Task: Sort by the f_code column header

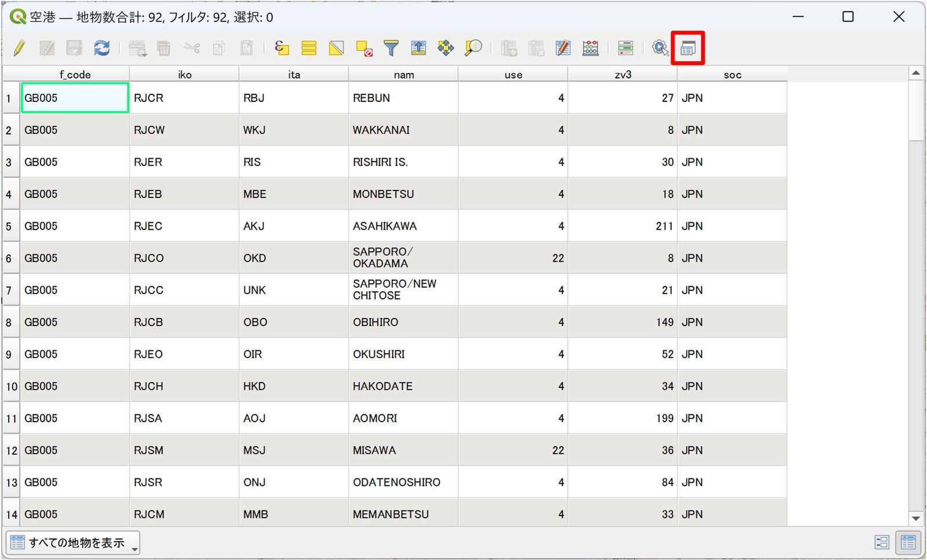Action: [75, 74]
